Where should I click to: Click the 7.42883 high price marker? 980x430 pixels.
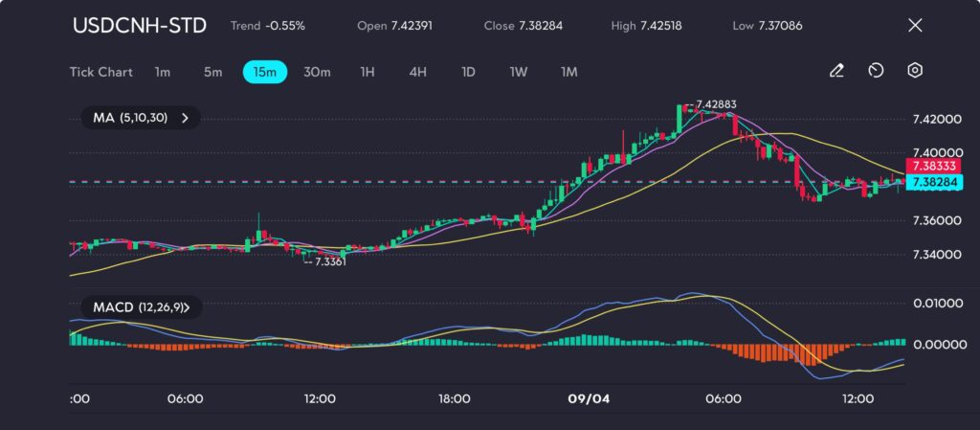tap(715, 104)
